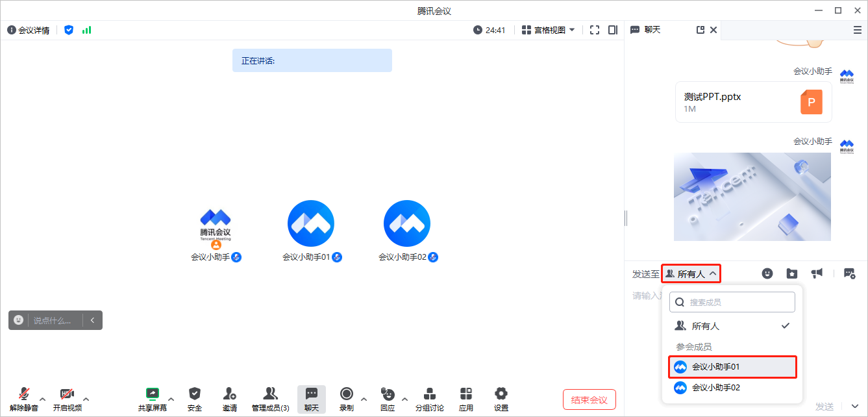Click the 发送 send button
868x417 pixels.
825,407
